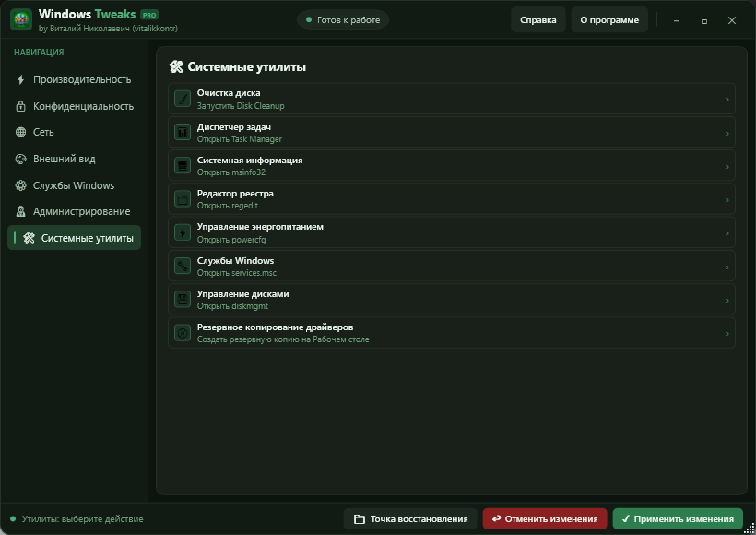
Task: Click the msinfo32 system information icon
Action: 183,165
